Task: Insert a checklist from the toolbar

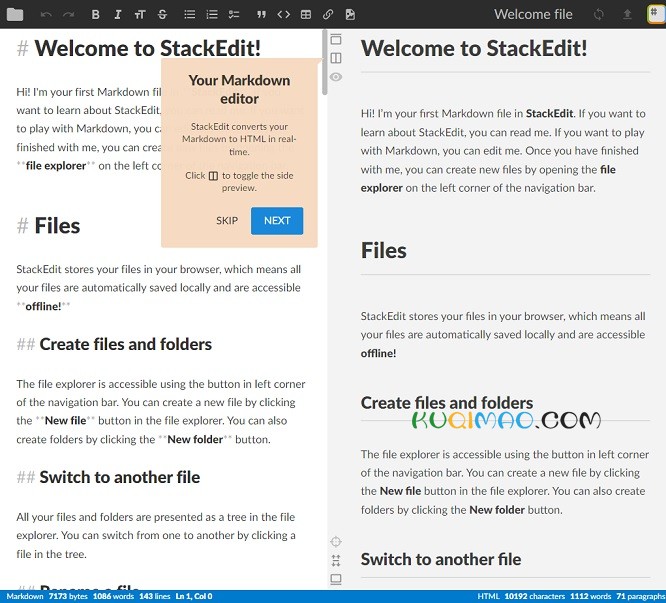Action: click(x=234, y=14)
